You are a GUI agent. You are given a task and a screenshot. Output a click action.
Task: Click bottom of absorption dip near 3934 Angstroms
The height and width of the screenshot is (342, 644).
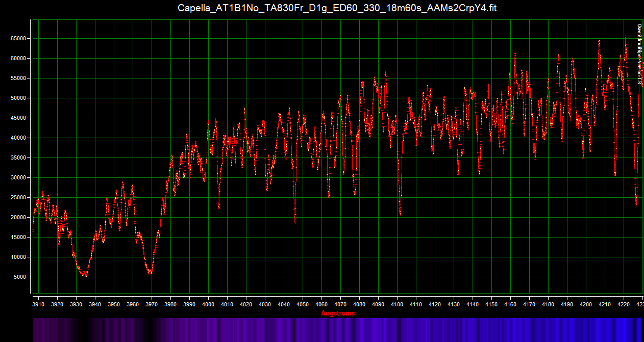point(84,275)
